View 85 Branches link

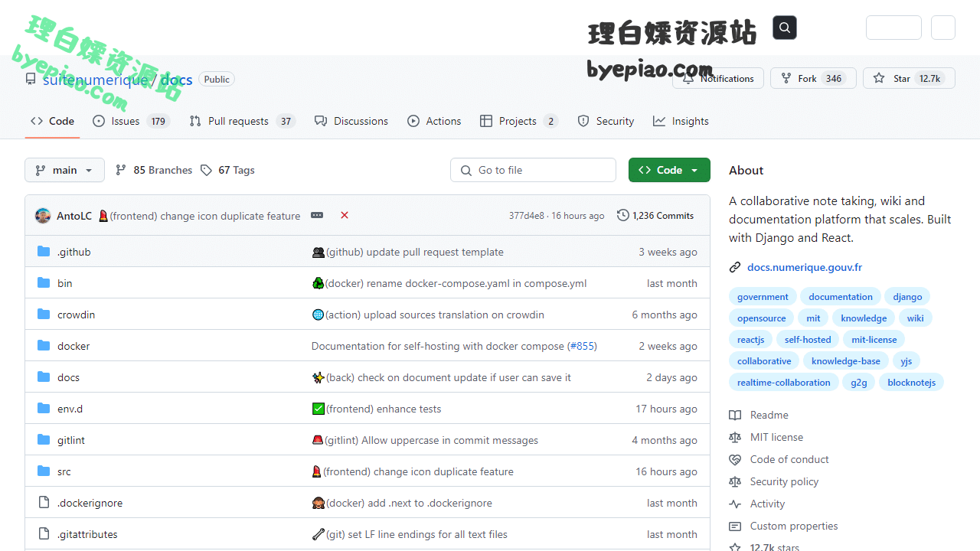click(154, 170)
